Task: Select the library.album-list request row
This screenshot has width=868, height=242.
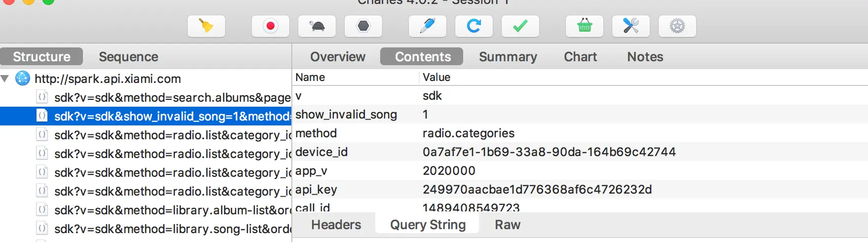Action: [146, 210]
